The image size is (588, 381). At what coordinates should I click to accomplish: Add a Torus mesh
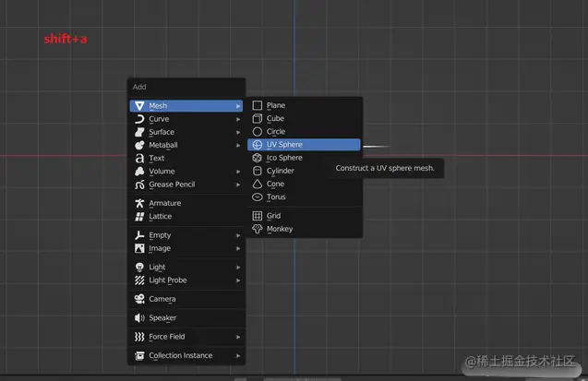(304, 197)
